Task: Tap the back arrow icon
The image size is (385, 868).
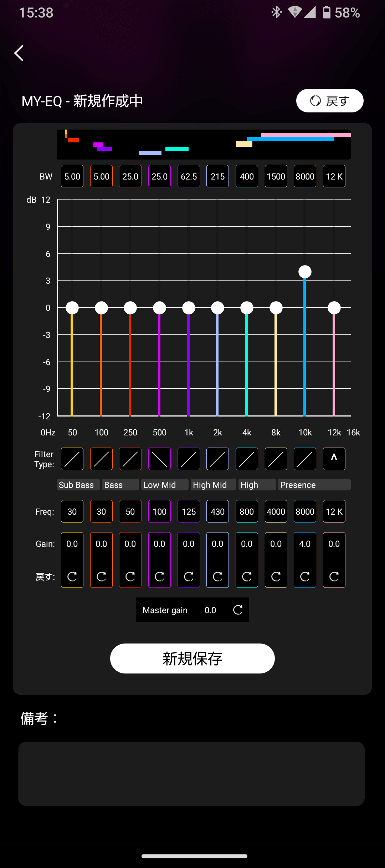Action: 19,53
